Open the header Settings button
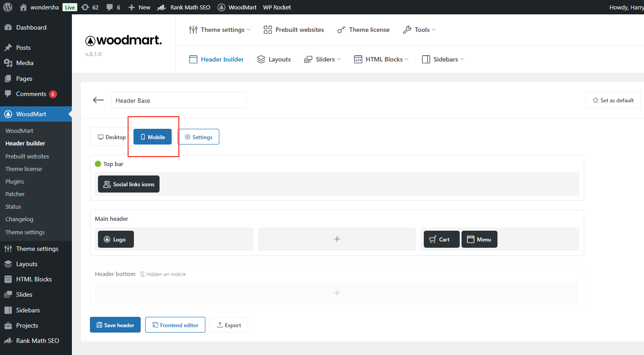644x355 pixels. (198, 137)
